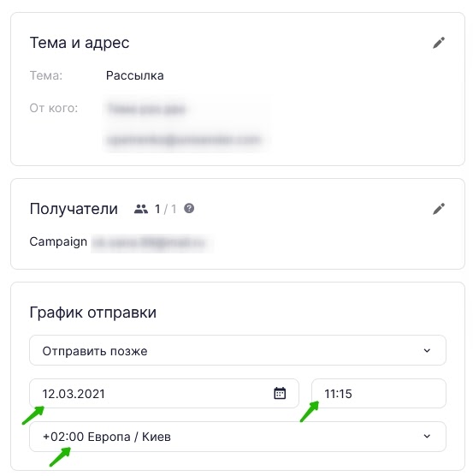Click the Тема и адрес heading
This screenshot has height=476, width=473.
click(x=80, y=43)
